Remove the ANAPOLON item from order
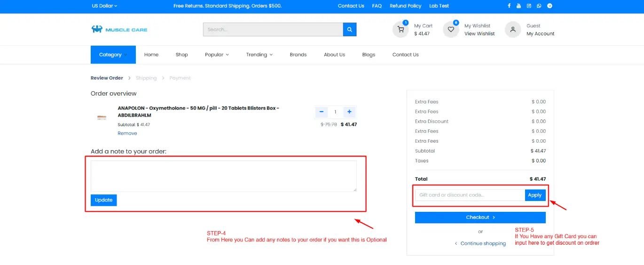Viewport: 644px width, 265px height. click(x=127, y=133)
